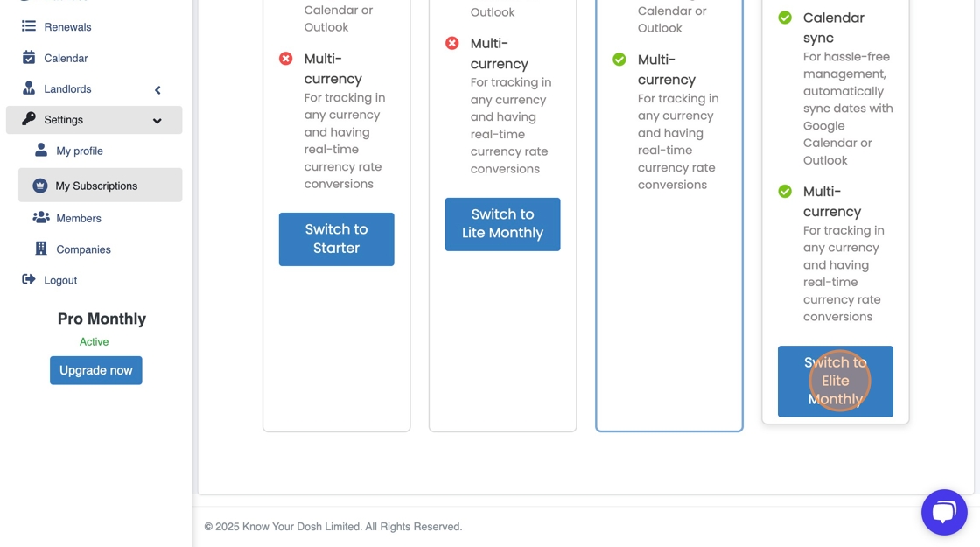Click the Upgrade now button
Viewport: 980px width, 547px height.
click(x=95, y=370)
